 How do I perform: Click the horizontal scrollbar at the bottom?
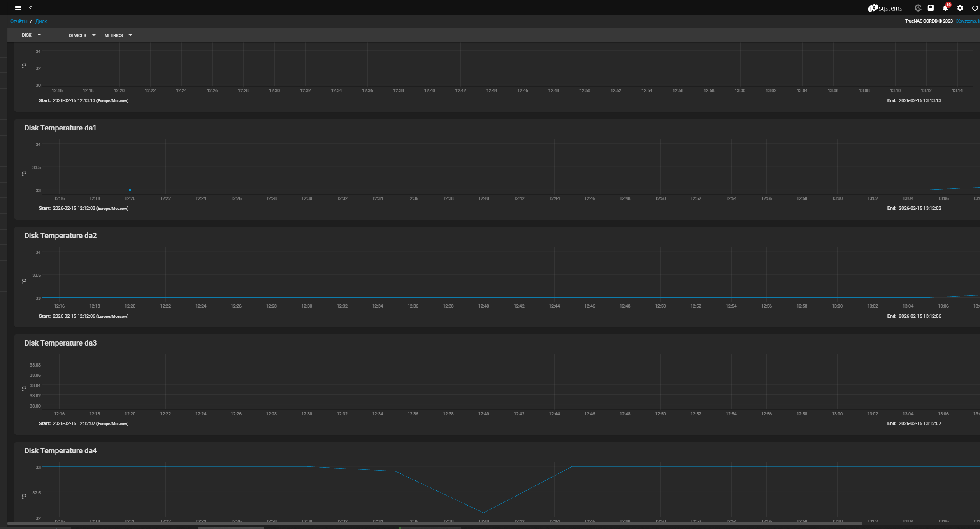pos(434,524)
